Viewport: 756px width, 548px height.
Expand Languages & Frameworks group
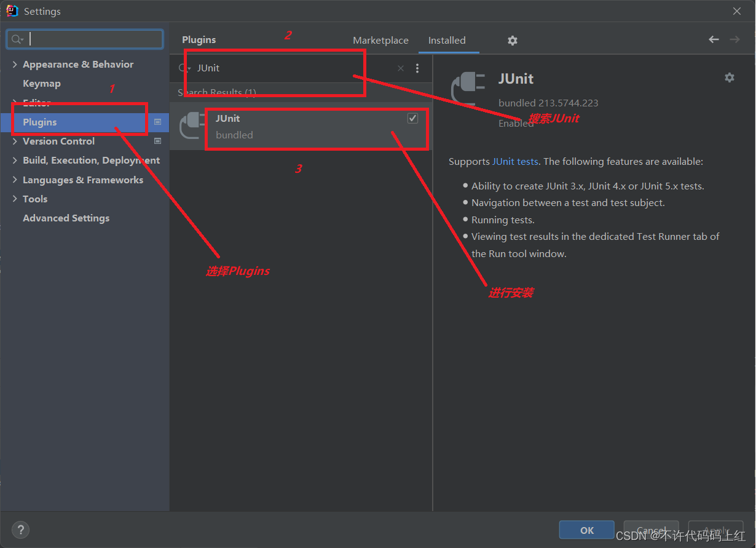point(15,180)
